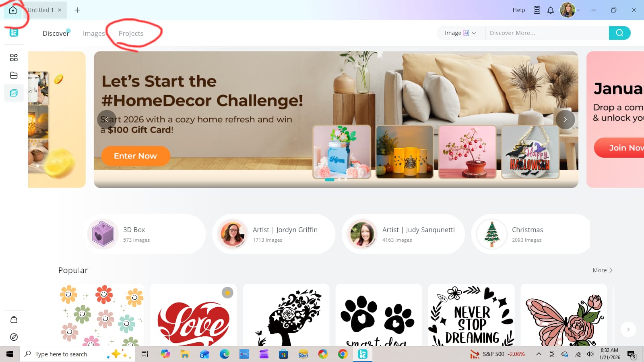Switch to the Images tab
The width and height of the screenshot is (644, 362).
[x=93, y=33]
